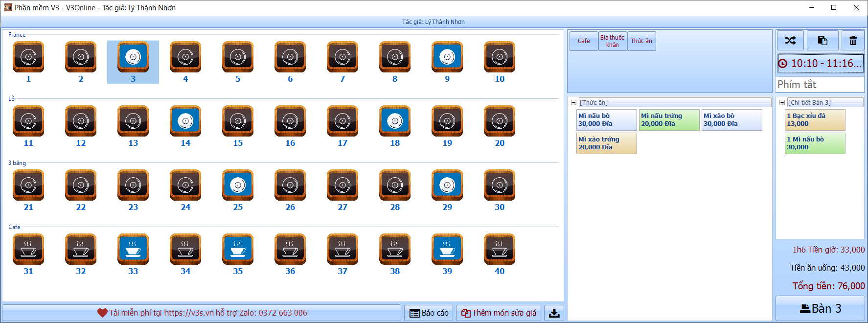Click the trash delete icon
Image resolution: width=868 pixels, height=323 pixels.
tap(853, 41)
